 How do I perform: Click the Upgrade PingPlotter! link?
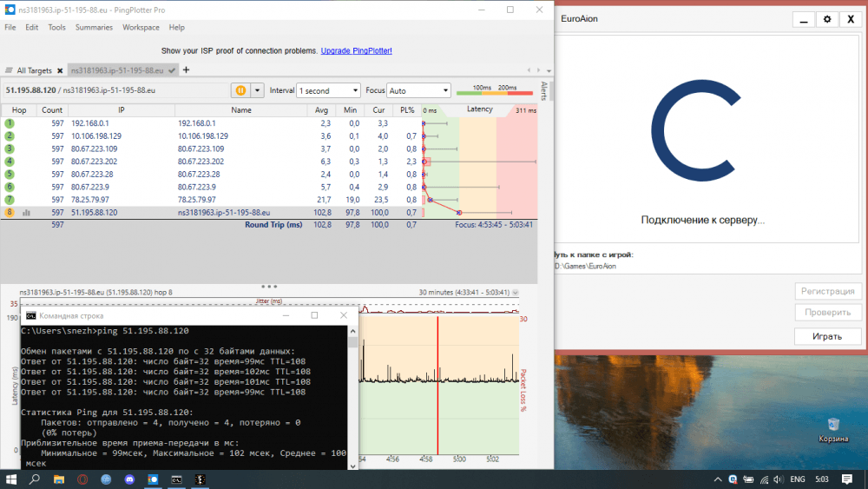pos(356,51)
